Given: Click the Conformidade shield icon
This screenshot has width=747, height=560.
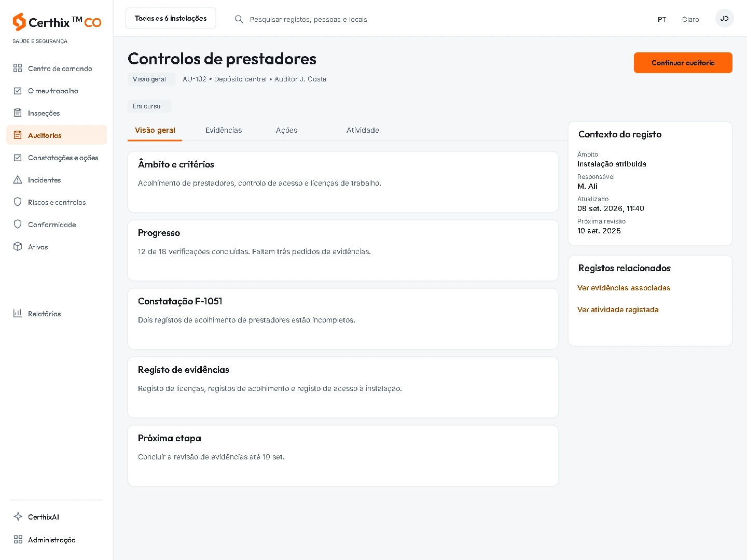Looking at the screenshot, I should coord(18,225).
